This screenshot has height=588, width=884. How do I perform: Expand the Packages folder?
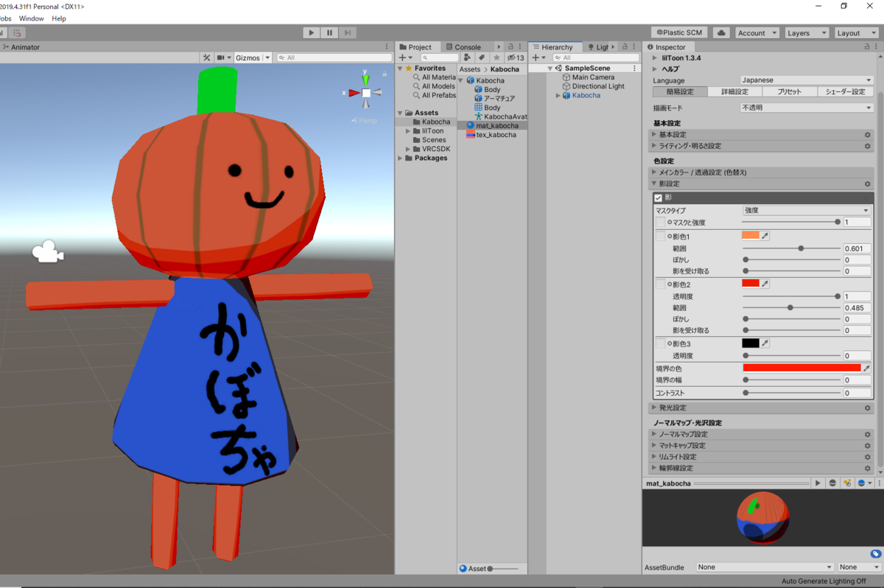pyautogui.click(x=400, y=158)
